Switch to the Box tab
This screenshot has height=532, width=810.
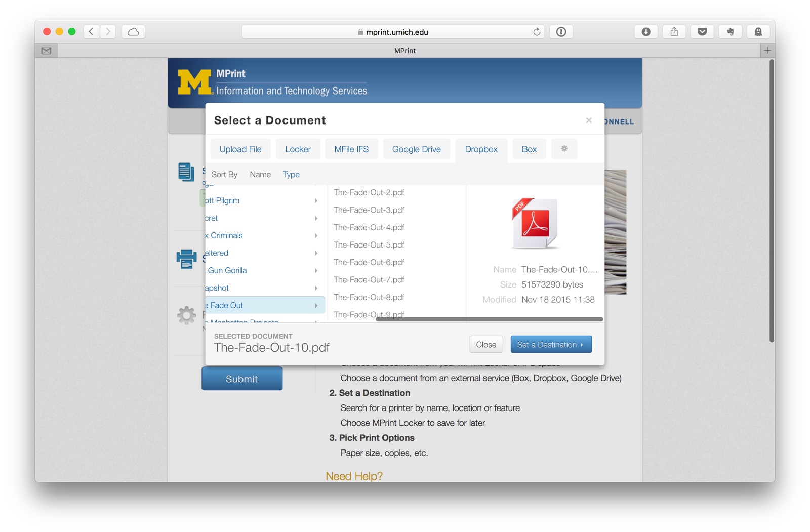pyautogui.click(x=529, y=149)
